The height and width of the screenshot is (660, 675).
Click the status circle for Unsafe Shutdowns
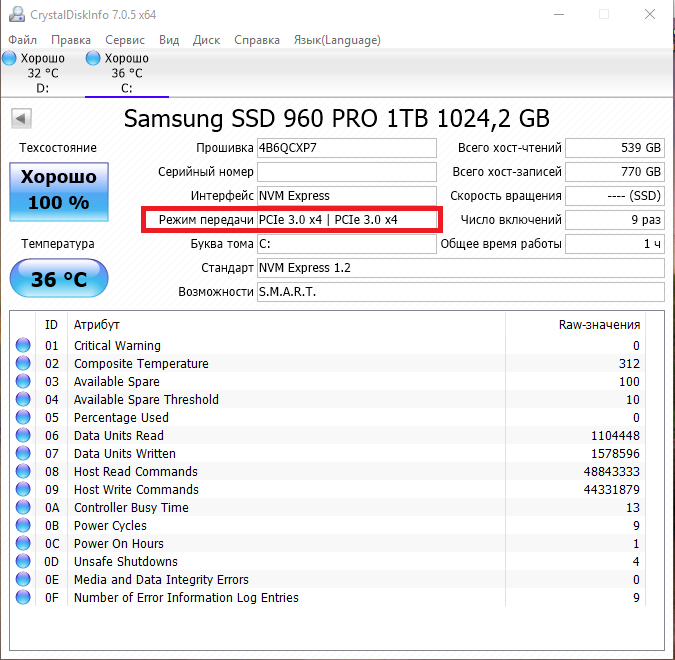coord(23,561)
